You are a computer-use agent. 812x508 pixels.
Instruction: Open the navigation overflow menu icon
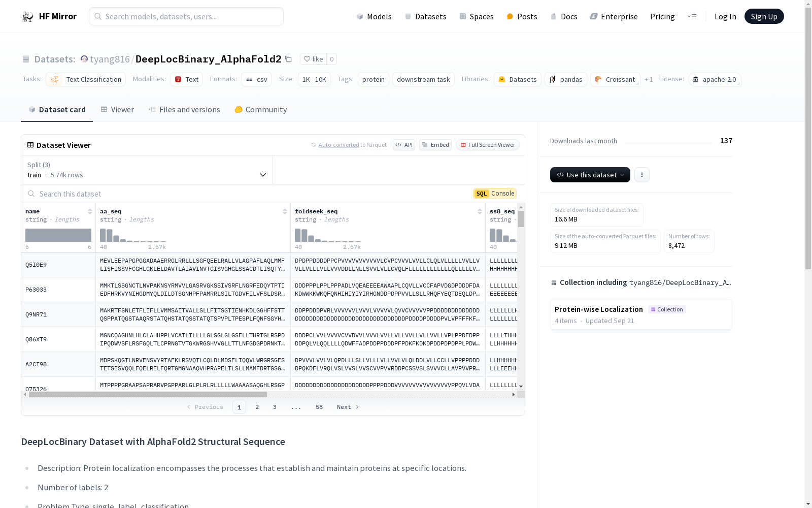point(692,16)
